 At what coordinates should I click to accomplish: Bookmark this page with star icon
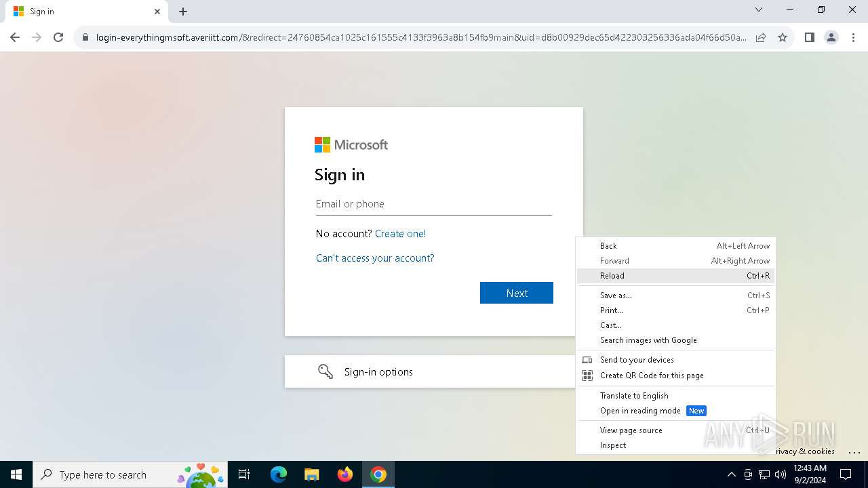click(x=783, y=38)
